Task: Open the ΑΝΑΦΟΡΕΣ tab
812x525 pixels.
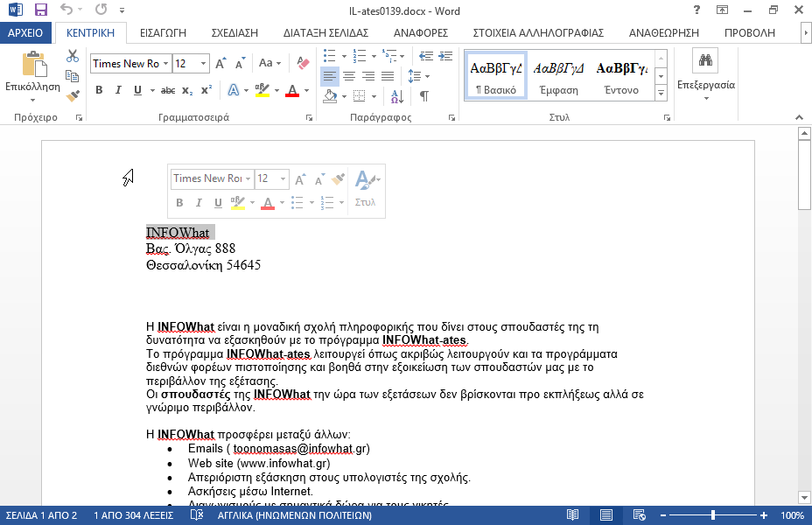Action: (x=421, y=32)
